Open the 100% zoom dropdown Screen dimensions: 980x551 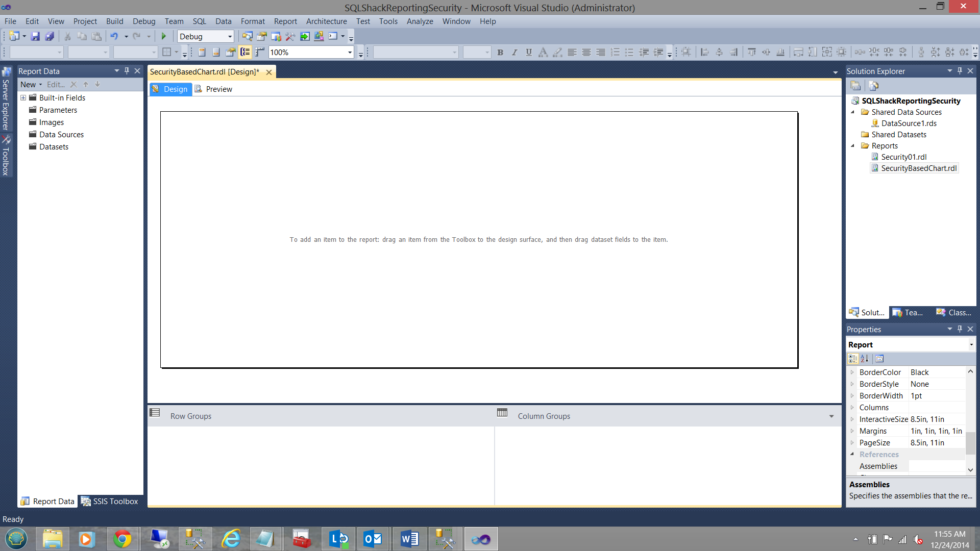click(x=350, y=53)
